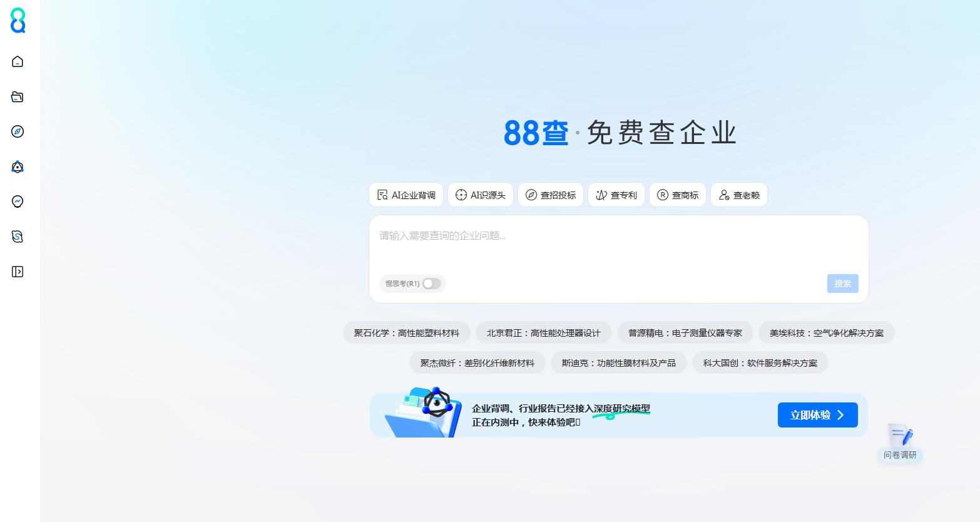Open the 问卷调研 survey icon
980x522 pixels.
[900, 443]
